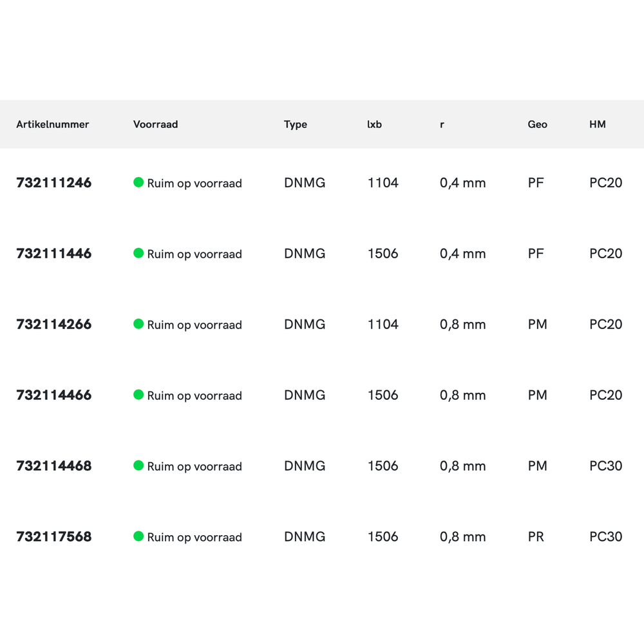The height and width of the screenshot is (644, 644).
Task: Click the Voorraad column header
Action: (x=155, y=124)
